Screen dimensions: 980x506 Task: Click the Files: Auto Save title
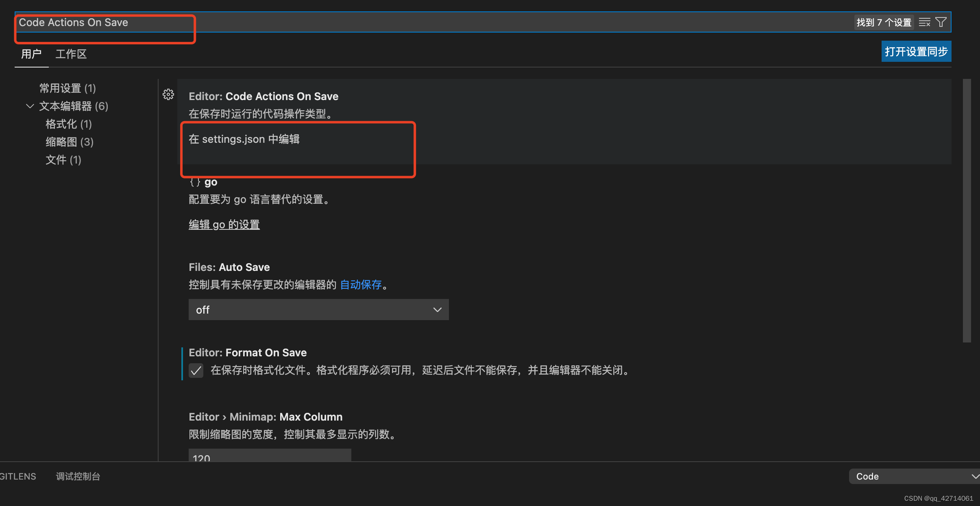click(x=229, y=267)
